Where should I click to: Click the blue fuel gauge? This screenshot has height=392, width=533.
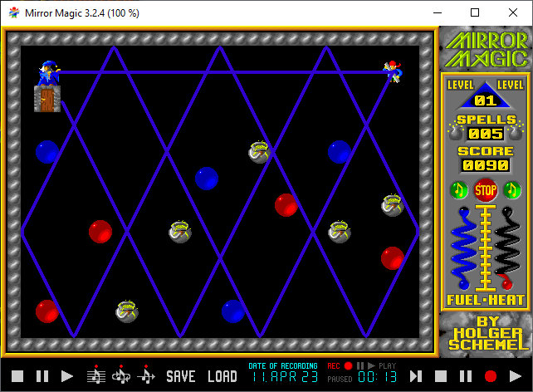(x=463, y=248)
